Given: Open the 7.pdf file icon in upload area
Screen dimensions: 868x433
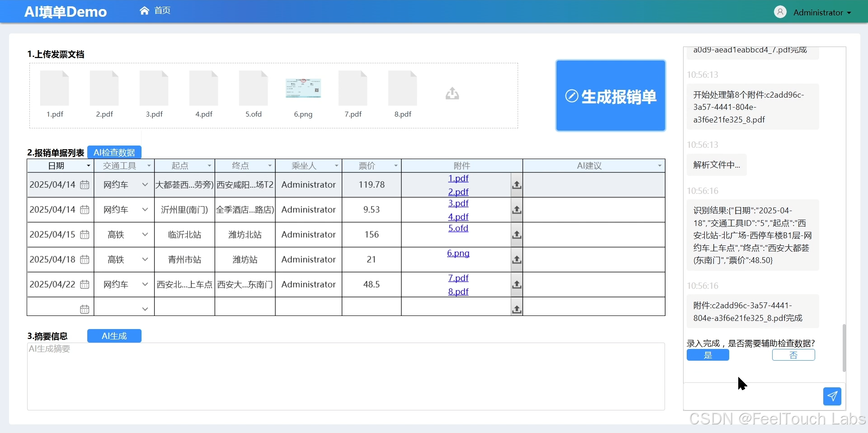Looking at the screenshot, I should pyautogui.click(x=353, y=88).
